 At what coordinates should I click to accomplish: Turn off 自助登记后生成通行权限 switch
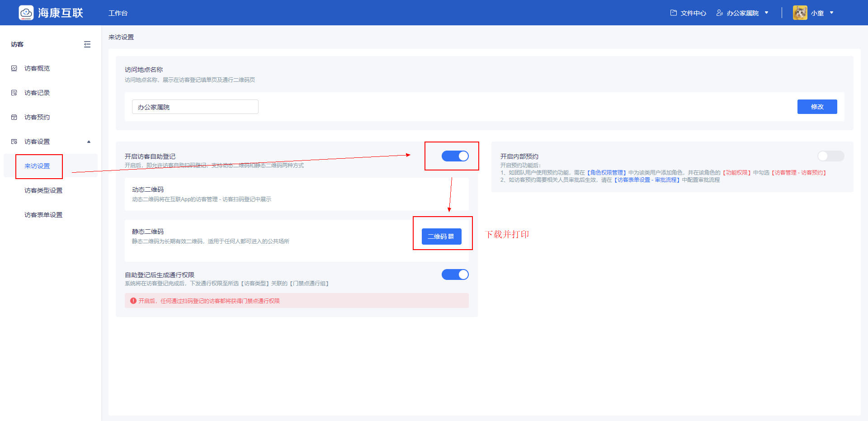pos(455,274)
